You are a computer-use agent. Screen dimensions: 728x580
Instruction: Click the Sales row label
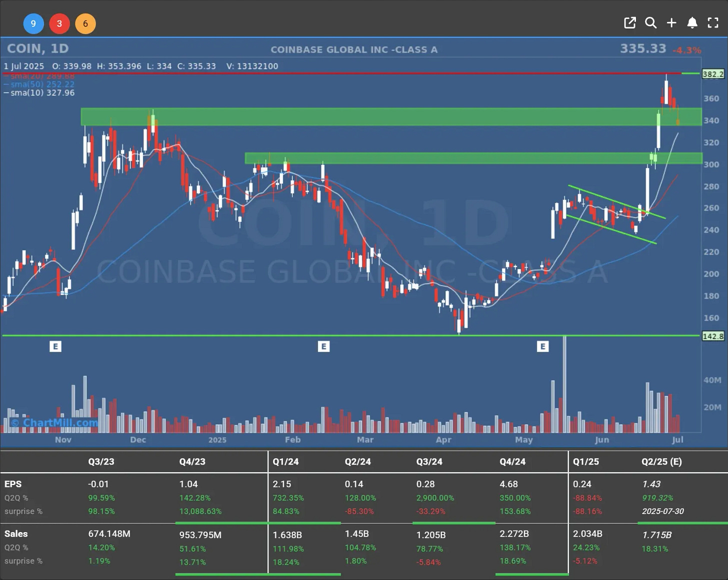pyautogui.click(x=16, y=534)
